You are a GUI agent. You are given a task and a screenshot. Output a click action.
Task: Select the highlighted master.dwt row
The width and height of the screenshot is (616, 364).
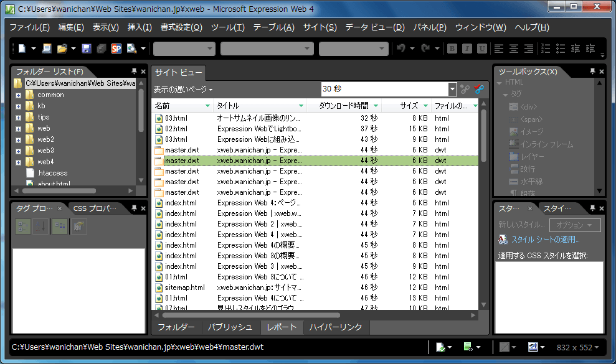[x=315, y=161]
